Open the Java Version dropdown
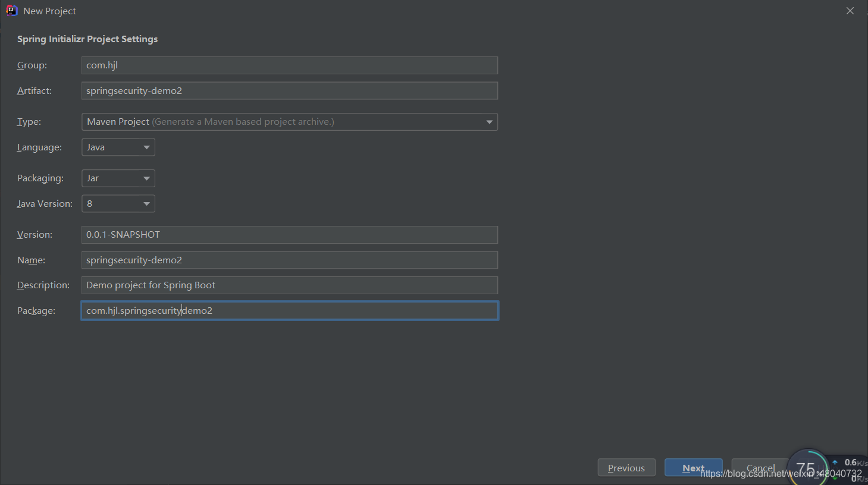 (118, 204)
